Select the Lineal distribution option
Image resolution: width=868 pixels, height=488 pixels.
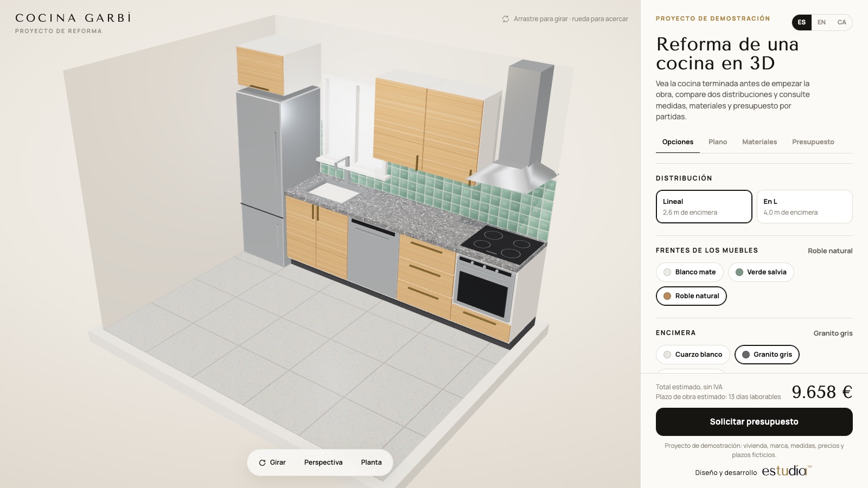704,207
